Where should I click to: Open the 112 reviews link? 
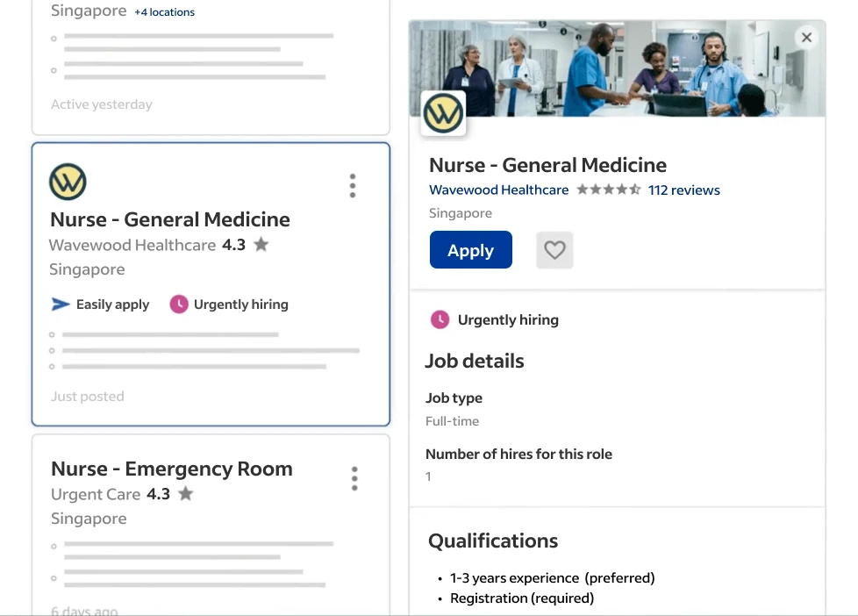[683, 190]
